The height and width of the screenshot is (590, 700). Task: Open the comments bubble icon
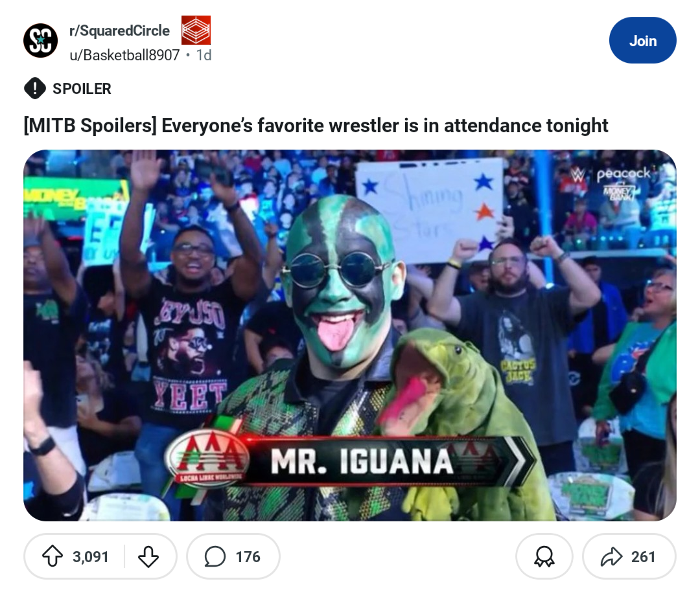pyautogui.click(x=215, y=556)
